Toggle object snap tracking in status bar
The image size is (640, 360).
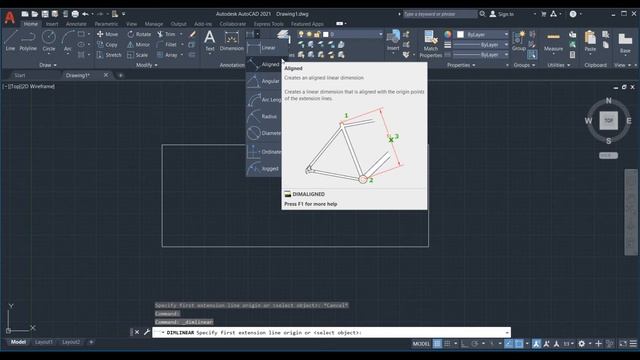pos(509,344)
